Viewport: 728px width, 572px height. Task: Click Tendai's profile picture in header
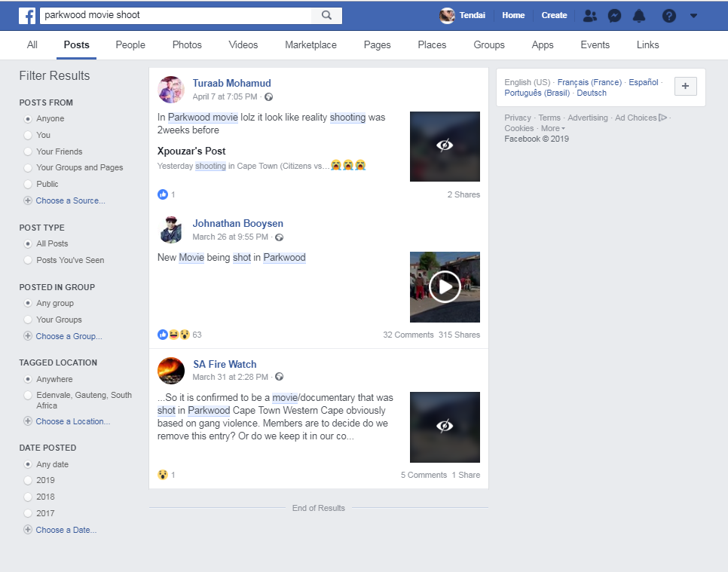click(447, 15)
